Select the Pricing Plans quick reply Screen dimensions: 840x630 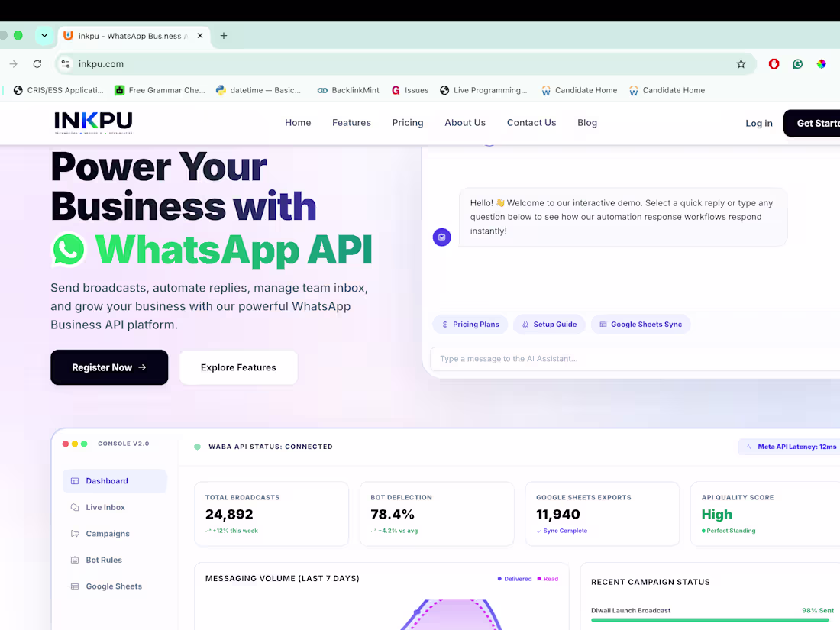470,324
